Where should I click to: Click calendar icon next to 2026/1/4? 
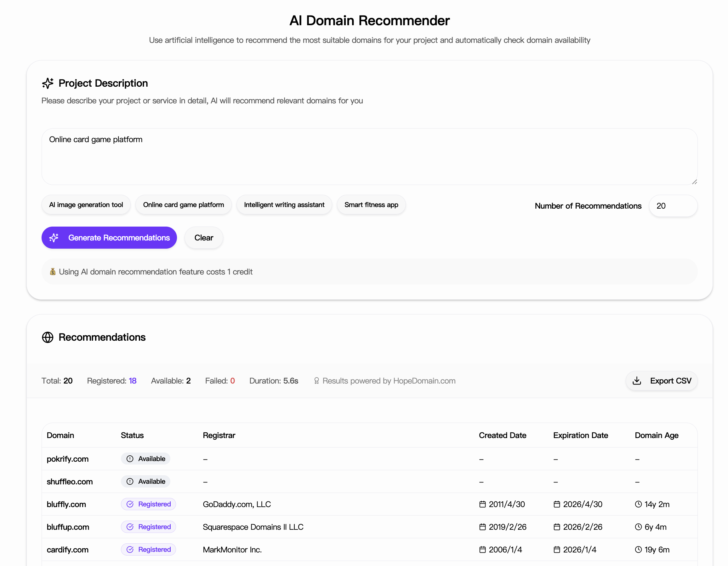557,550
